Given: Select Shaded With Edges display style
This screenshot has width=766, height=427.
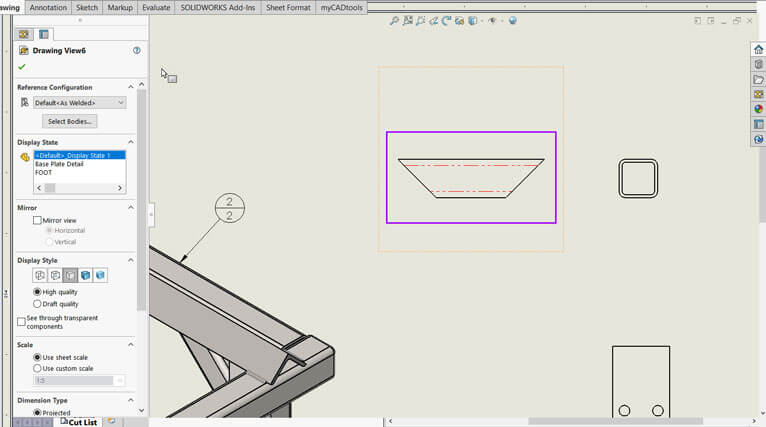Looking at the screenshot, I should tap(85, 275).
